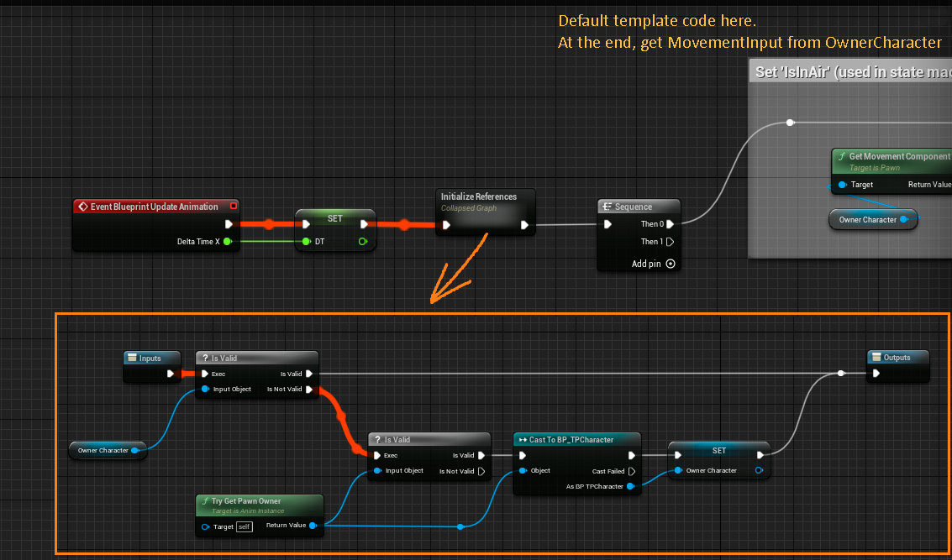Click the output pin of Owner Character in IsInAir comment
The image size is (952, 560).
[x=903, y=219]
